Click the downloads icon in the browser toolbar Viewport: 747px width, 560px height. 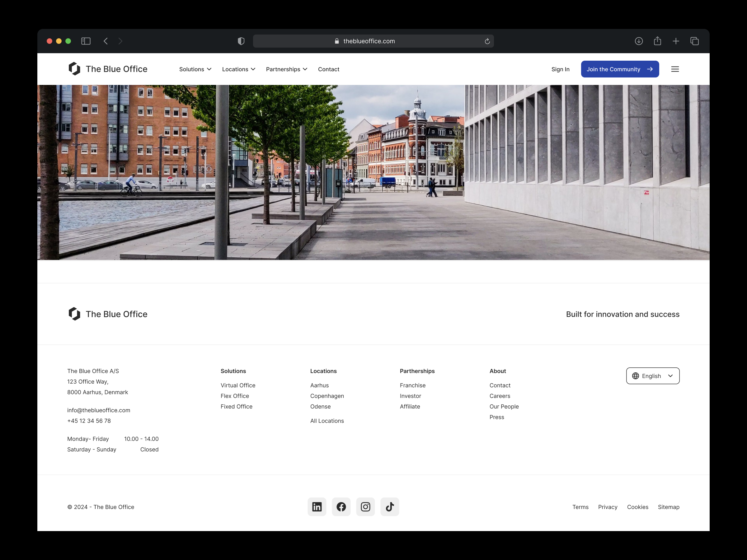639,41
